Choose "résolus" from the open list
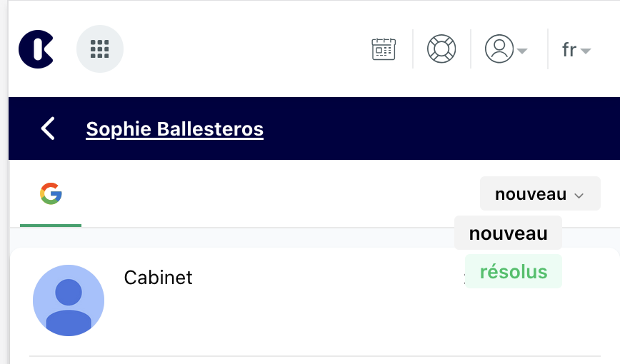The height and width of the screenshot is (364, 620). 514,272
